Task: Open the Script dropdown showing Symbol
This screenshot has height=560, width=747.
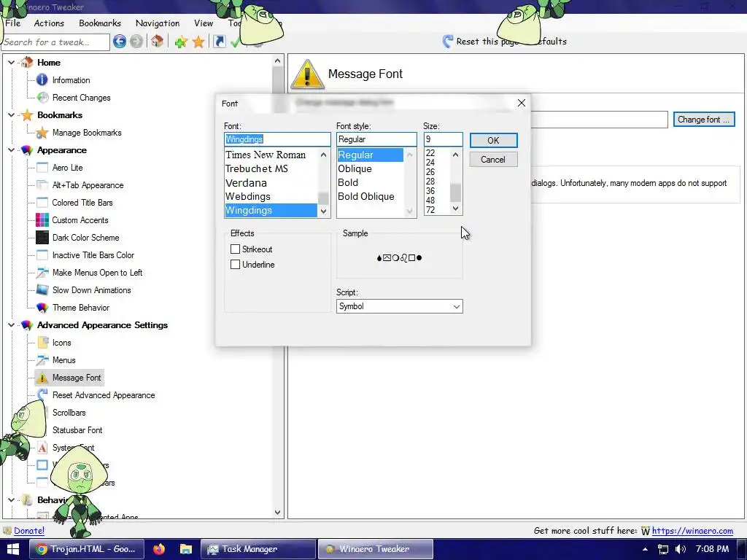Action: click(399, 306)
